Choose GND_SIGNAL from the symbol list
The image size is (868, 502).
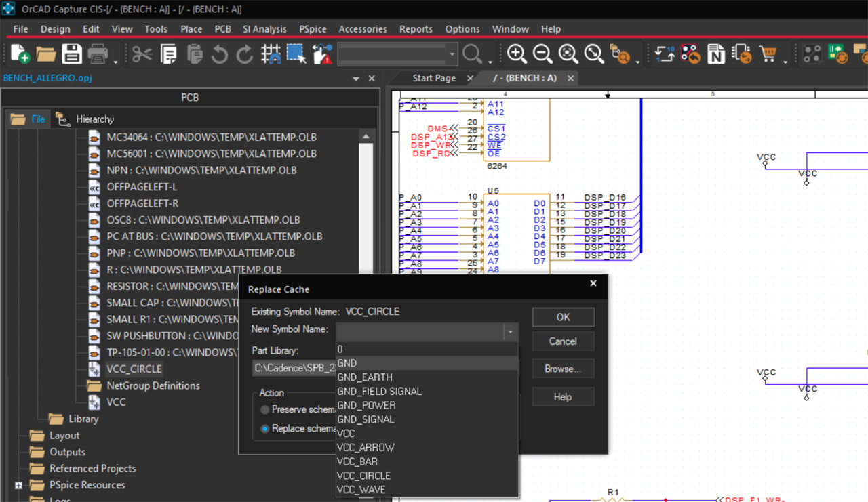pos(427,419)
